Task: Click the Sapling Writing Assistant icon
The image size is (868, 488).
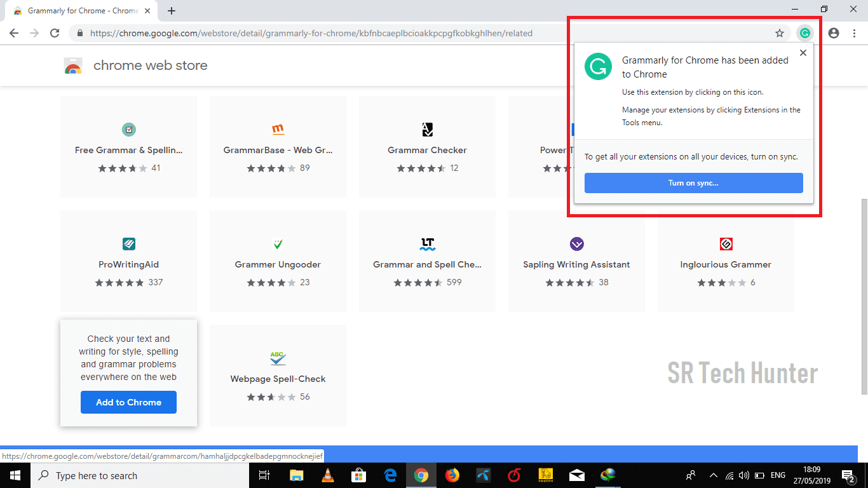Action: pyautogui.click(x=576, y=243)
